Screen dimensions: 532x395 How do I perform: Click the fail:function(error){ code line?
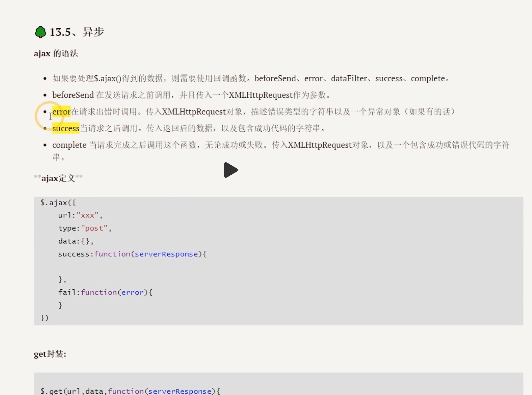(x=106, y=292)
